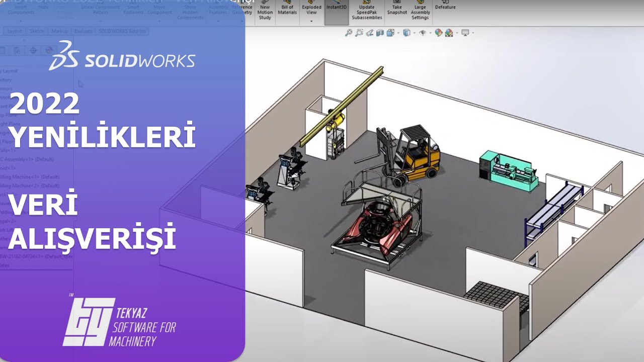Toggle Show Hidden Components
Screen dimensions: 644x362
pos(191,11)
